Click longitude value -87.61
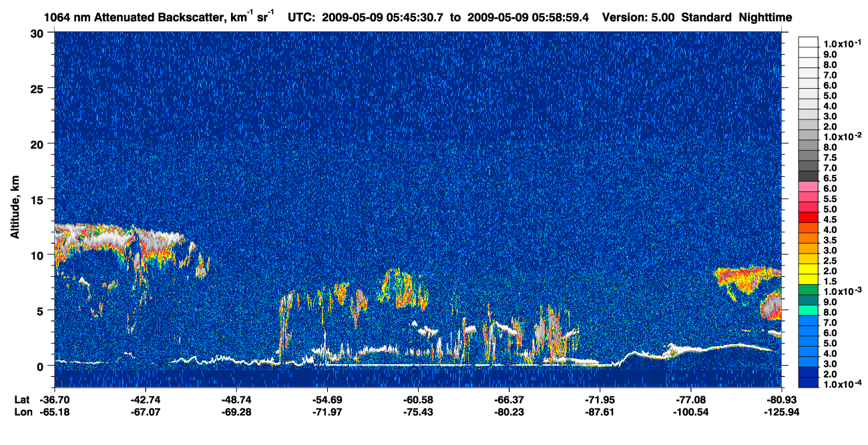Image resolution: width=868 pixels, height=445 pixels. tap(600, 412)
